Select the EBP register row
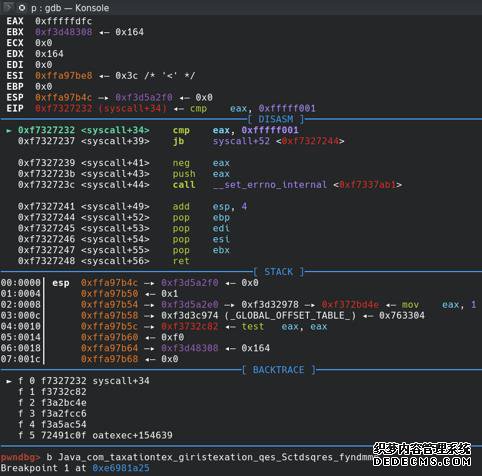This screenshot has height=476, width=482. [29, 87]
